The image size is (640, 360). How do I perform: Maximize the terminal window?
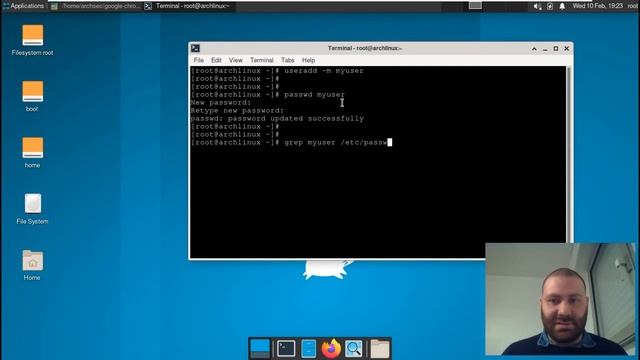[x=556, y=49]
